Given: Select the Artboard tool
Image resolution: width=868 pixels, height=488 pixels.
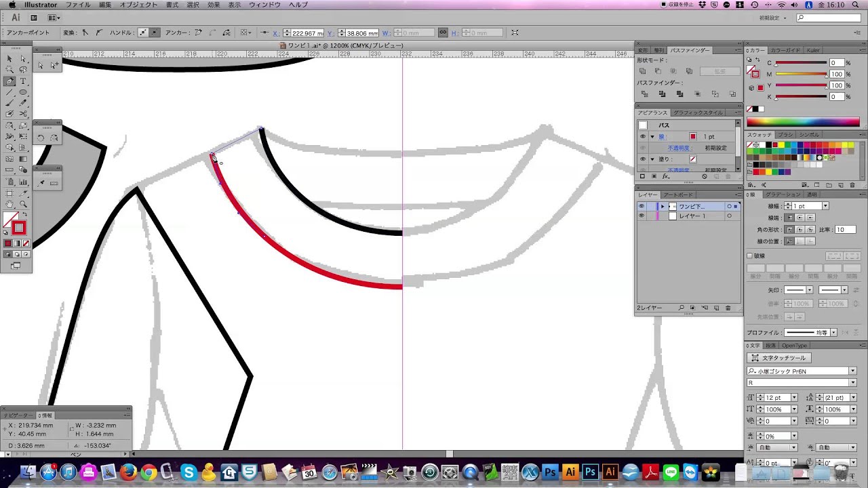Looking at the screenshot, I should (9, 193).
